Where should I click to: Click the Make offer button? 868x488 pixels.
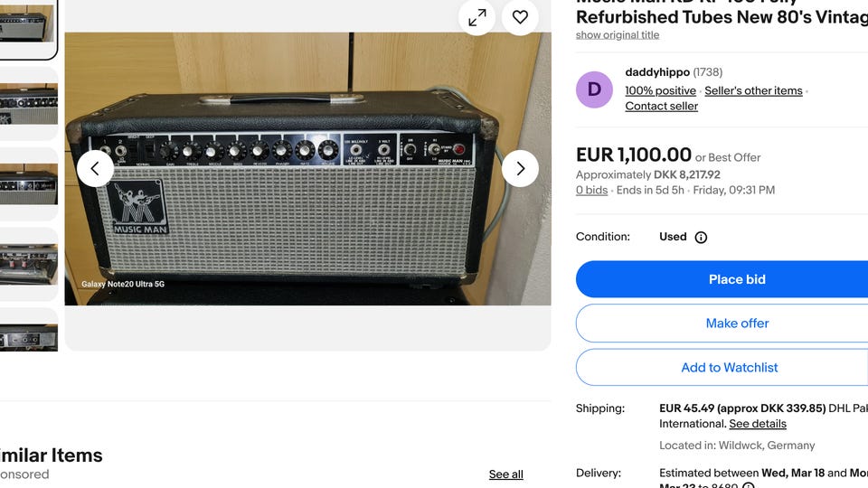(737, 324)
